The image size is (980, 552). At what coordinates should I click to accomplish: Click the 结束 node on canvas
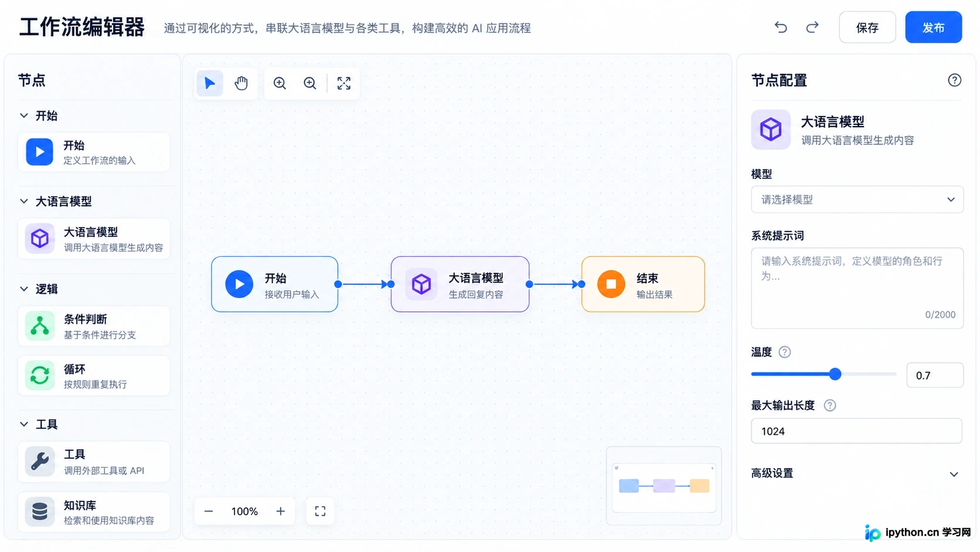[x=643, y=284]
